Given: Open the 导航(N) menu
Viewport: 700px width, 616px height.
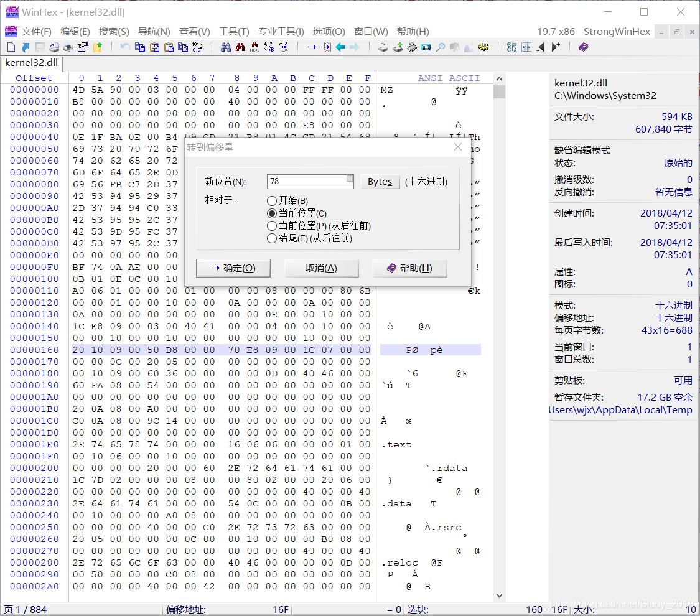Looking at the screenshot, I should (154, 32).
